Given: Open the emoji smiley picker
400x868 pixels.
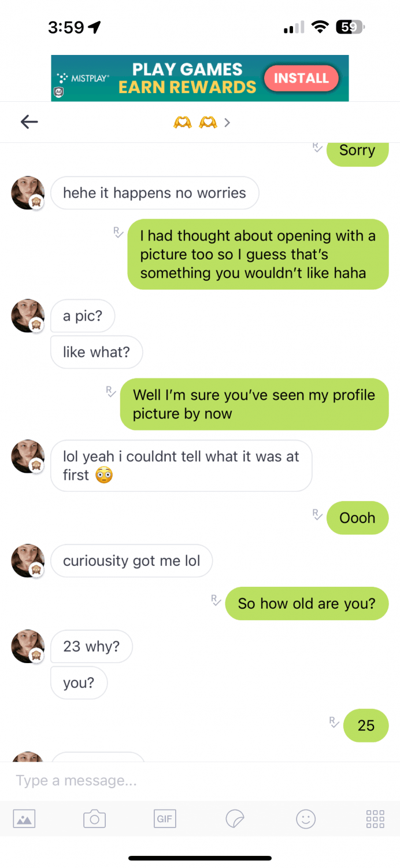Looking at the screenshot, I should (306, 819).
